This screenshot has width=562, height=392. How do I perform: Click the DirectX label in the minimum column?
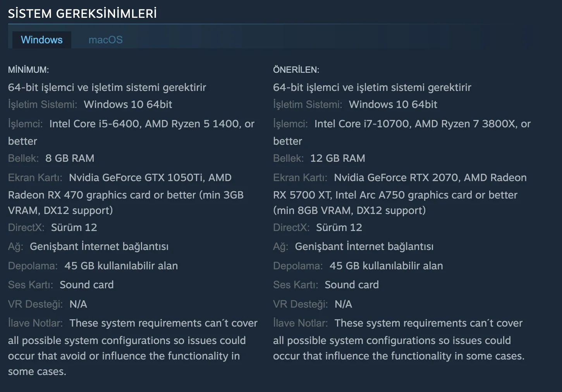[x=26, y=228]
